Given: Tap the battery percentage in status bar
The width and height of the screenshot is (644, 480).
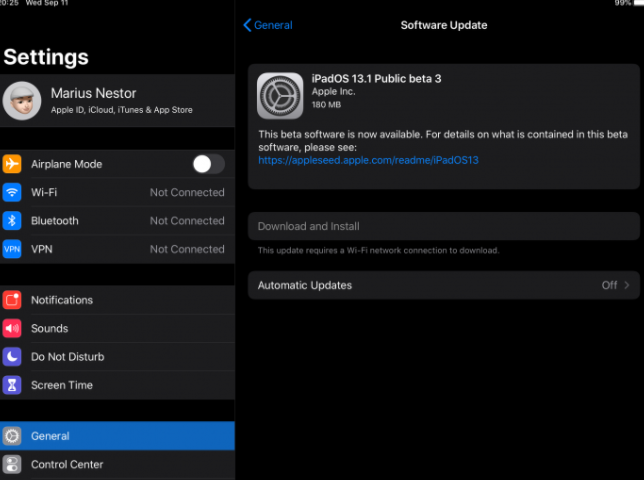Looking at the screenshot, I should click(x=623, y=3).
